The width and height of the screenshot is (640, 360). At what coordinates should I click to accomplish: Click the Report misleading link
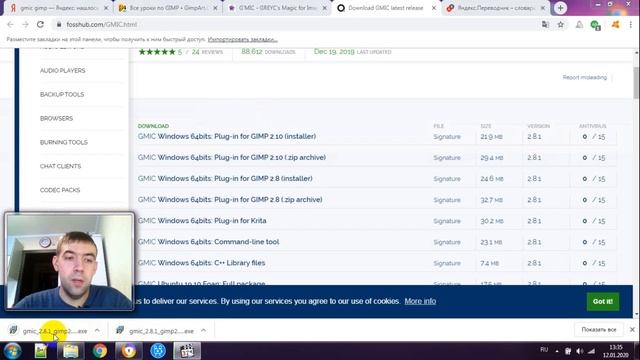pyautogui.click(x=584, y=78)
